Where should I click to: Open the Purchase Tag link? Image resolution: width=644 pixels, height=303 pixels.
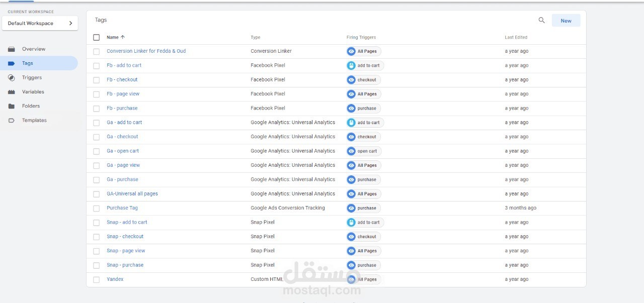[x=122, y=208]
